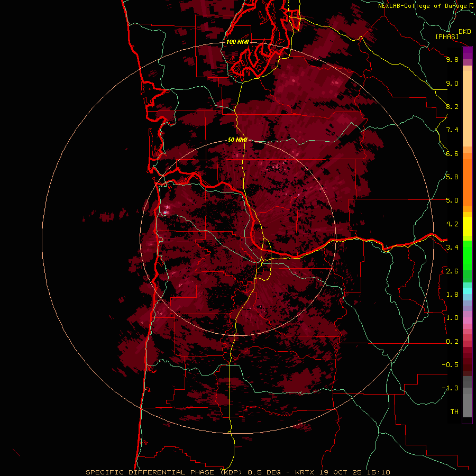The image size is (476, 476).
Task: Pick the bright green color bar segment
Action: point(467,255)
